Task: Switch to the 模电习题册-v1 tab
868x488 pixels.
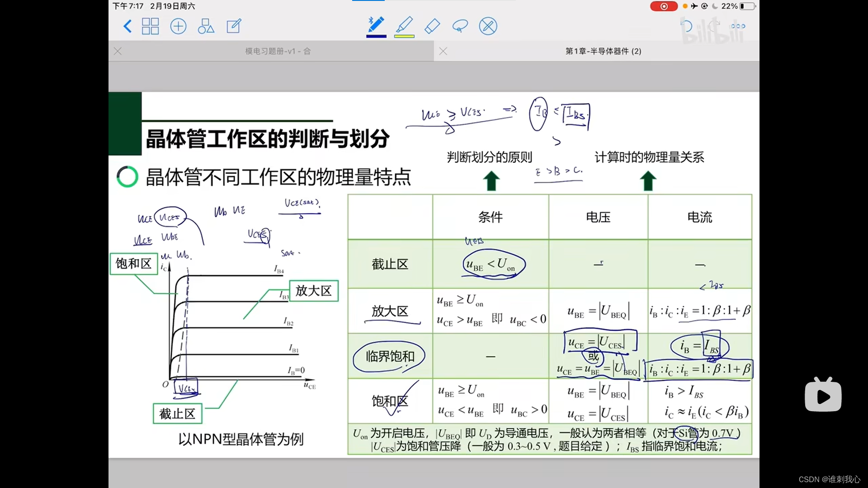Action: [x=278, y=51]
